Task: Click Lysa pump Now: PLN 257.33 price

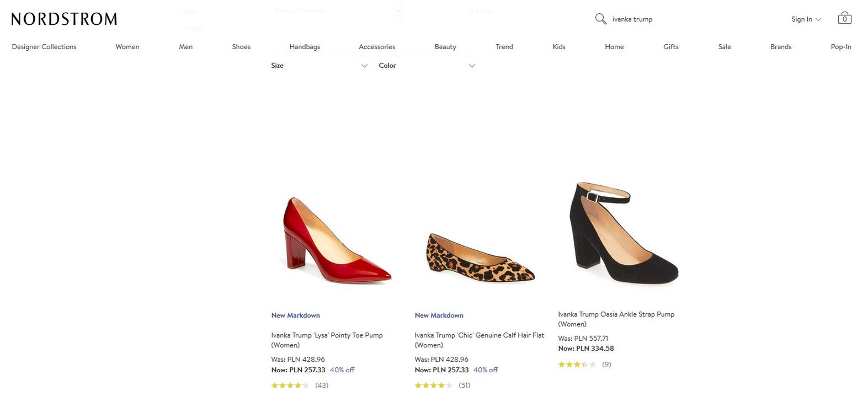Action: [298, 370]
